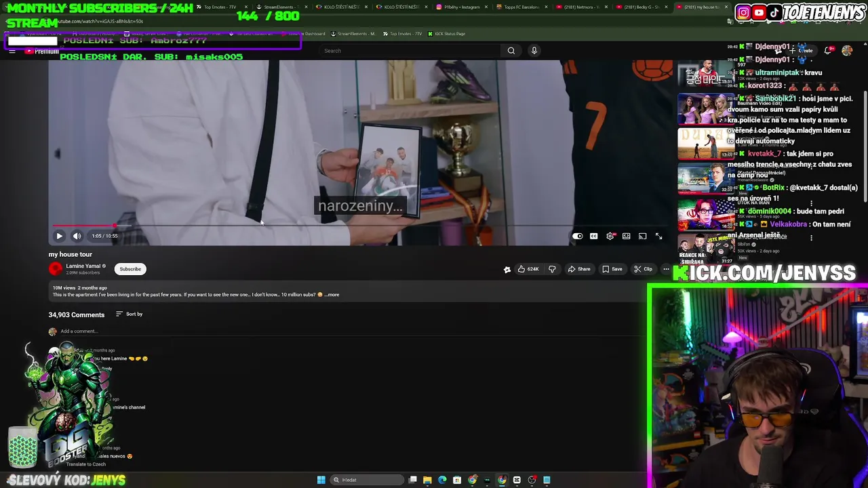Create a Clip of the video
Image resolution: width=868 pixels, height=488 pixels.
[x=643, y=269]
